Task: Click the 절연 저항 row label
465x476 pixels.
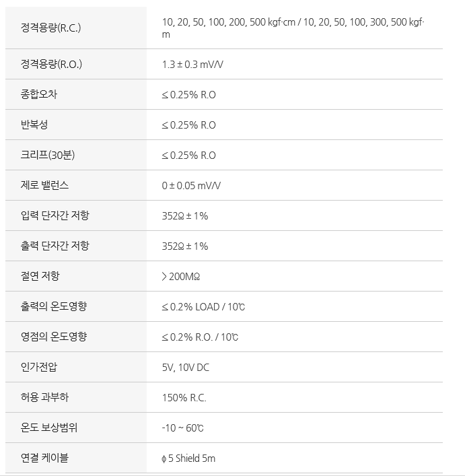Action: tap(40, 276)
